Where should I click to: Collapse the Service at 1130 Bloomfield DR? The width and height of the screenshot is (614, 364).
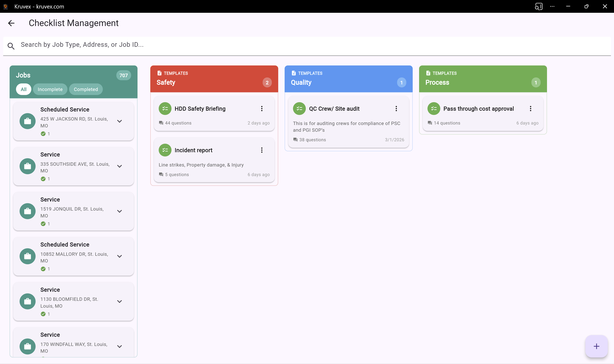tap(120, 301)
